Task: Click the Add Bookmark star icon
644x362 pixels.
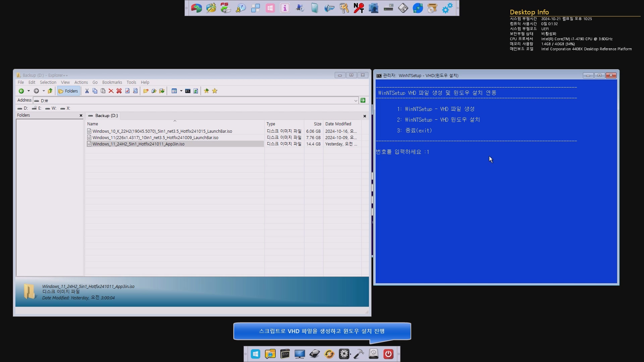Action: coord(207,91)
